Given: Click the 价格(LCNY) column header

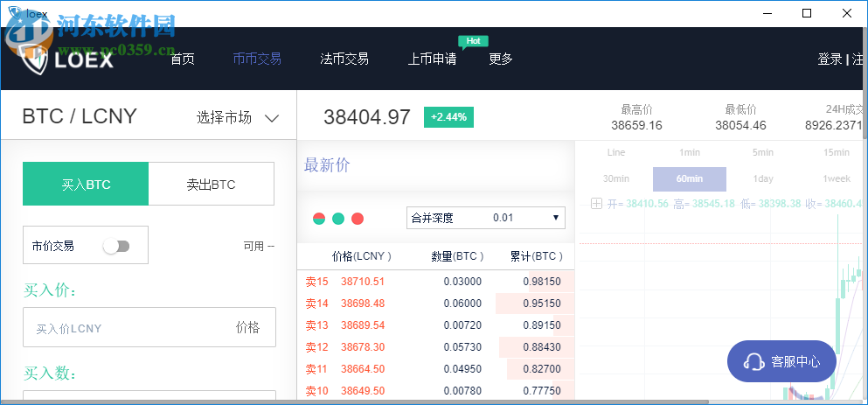Looking at the screenshot, I should click(362, 256).
